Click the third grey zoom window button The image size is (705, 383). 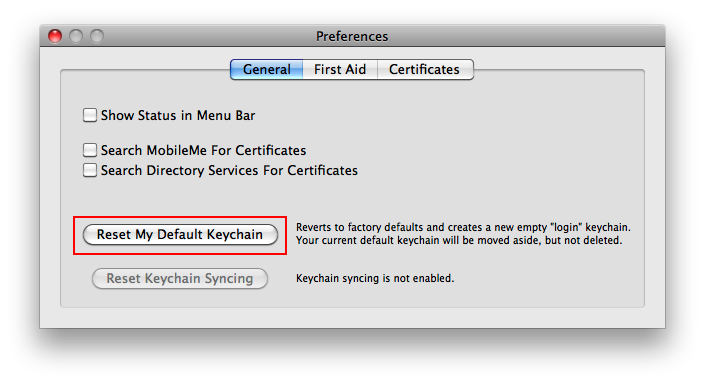point(97,36)
